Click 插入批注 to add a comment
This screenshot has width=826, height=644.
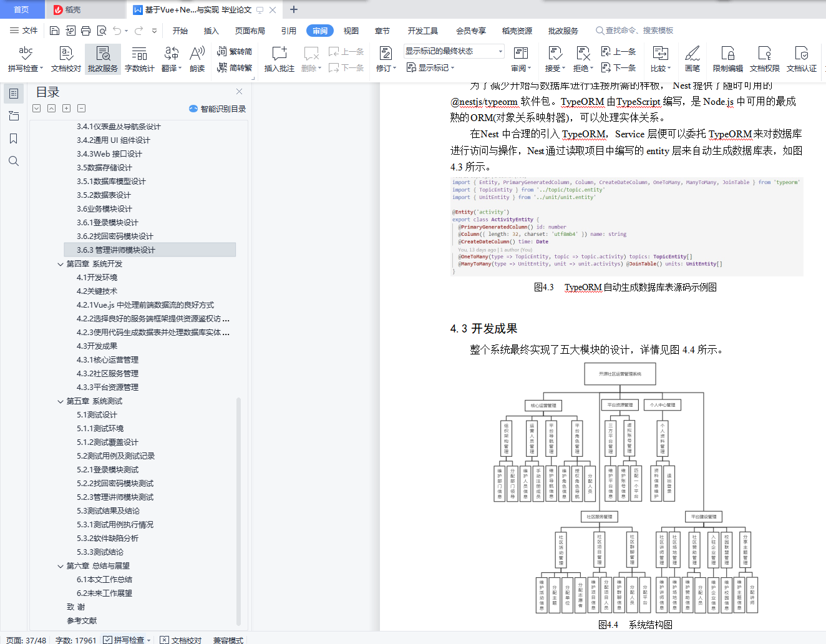pyautogui.click(x=279, y=59)
